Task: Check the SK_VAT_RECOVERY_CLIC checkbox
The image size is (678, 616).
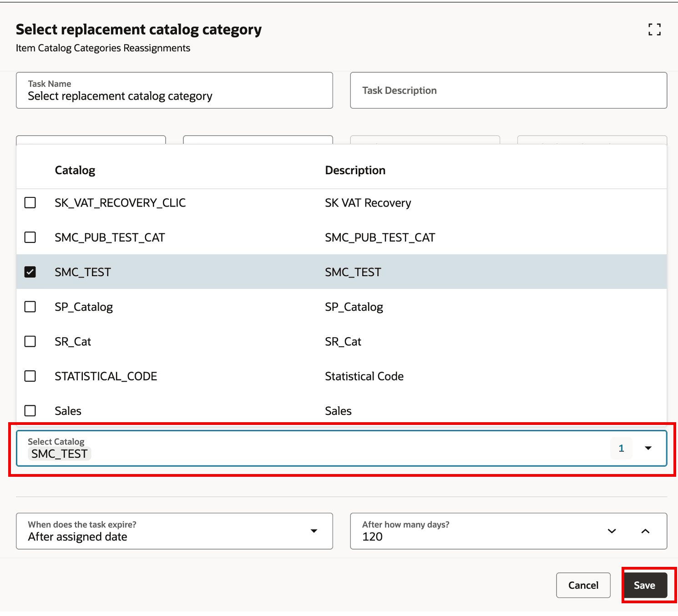Action: tap(30, 202)
